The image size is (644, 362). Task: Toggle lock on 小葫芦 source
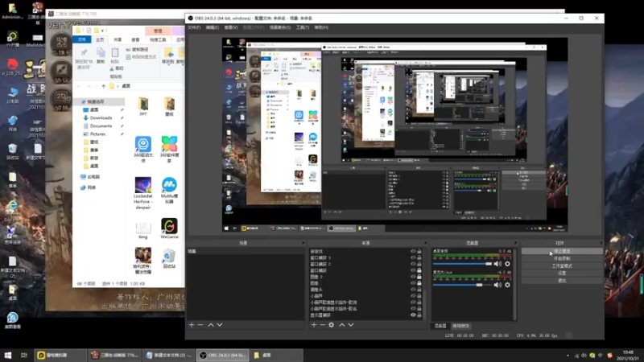(x=419, y=296)
